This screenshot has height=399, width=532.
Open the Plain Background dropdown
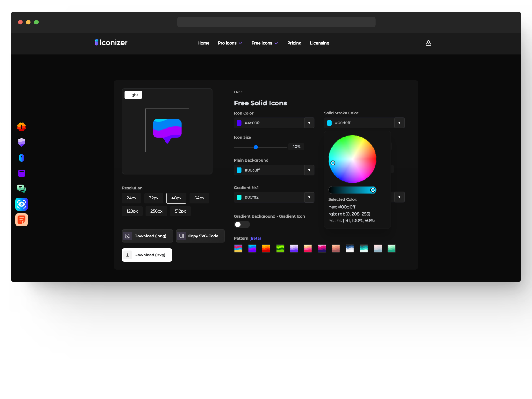pos(309,170)
